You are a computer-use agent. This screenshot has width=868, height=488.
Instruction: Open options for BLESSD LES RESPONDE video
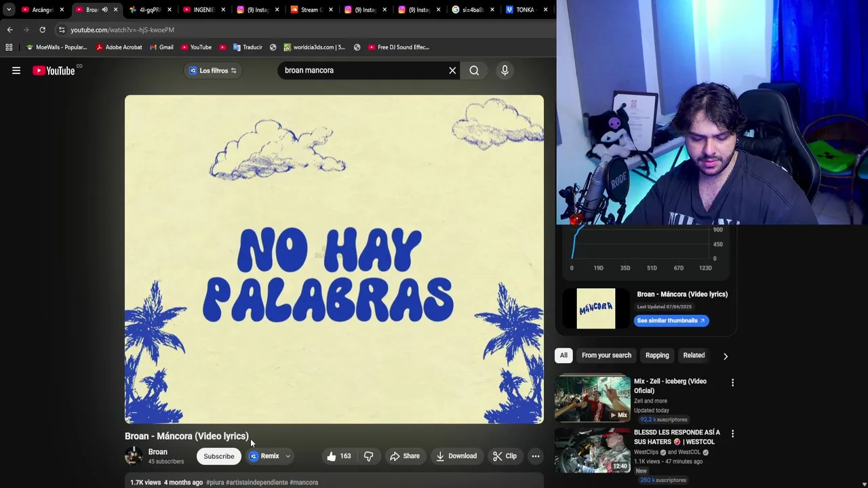point(732,434)
